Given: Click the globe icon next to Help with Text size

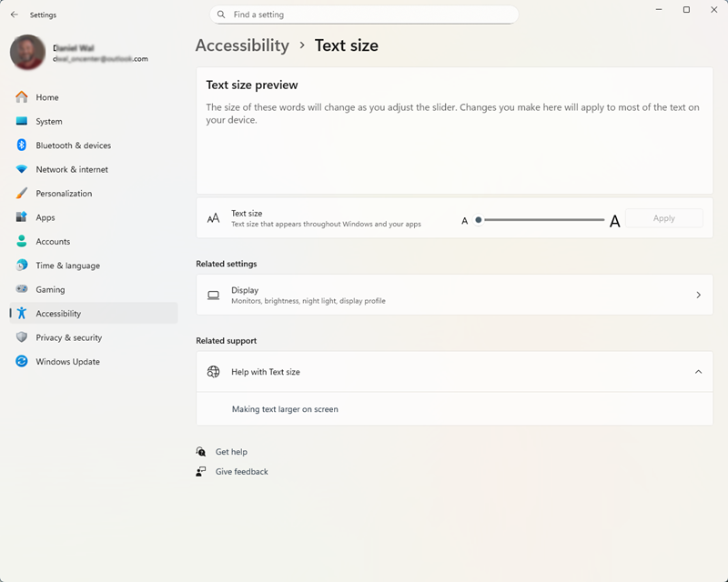Looking at the screenshot, I should click(x=214, y=372).
